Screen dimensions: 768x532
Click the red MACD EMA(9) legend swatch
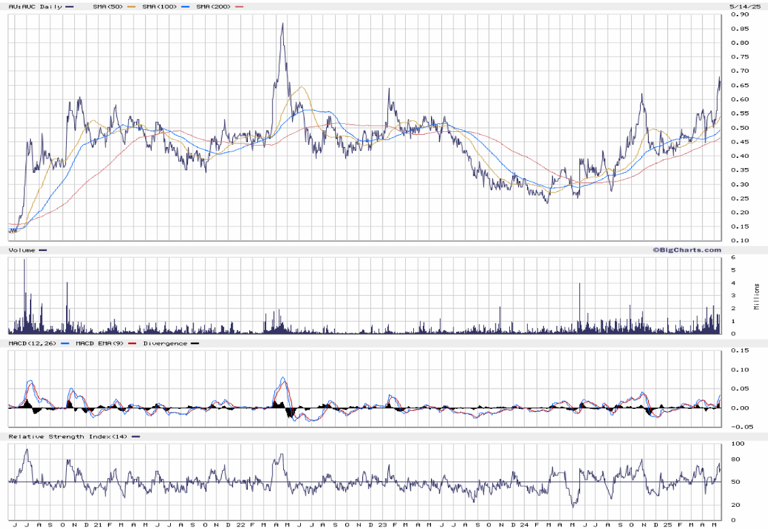(133, 344)
